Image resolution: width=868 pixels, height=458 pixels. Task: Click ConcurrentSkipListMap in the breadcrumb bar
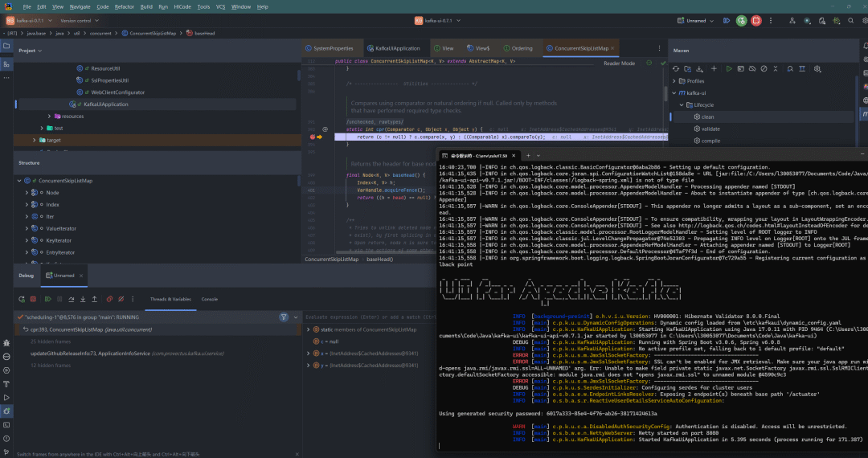(x=153, y=33)
